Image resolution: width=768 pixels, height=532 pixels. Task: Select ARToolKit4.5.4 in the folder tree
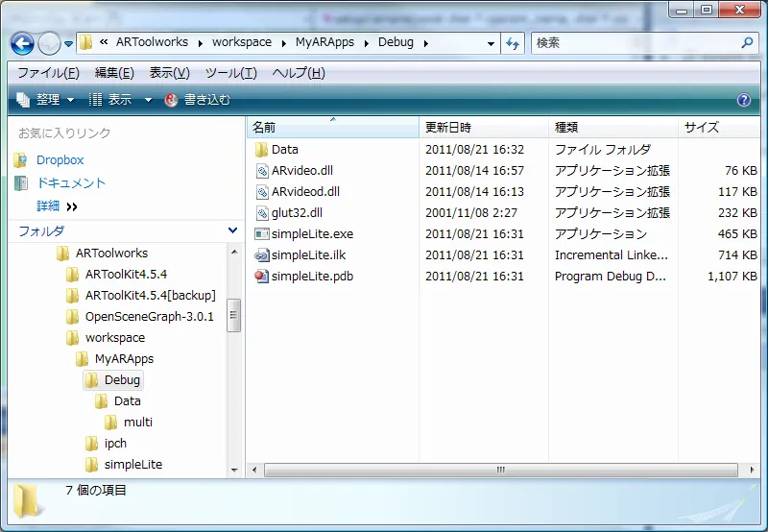tap(126, 274)
